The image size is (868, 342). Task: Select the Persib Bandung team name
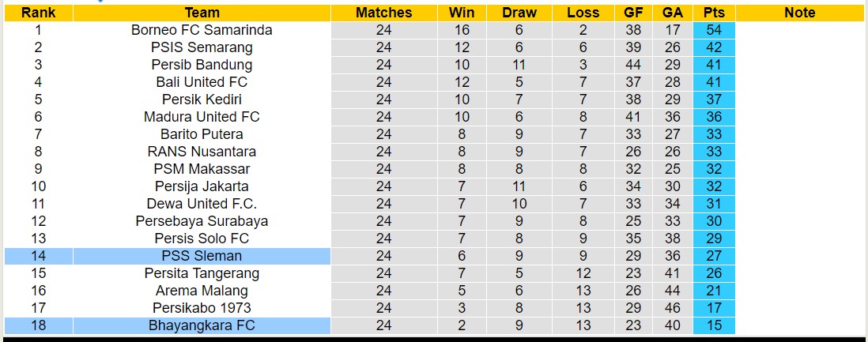point(202,65)
